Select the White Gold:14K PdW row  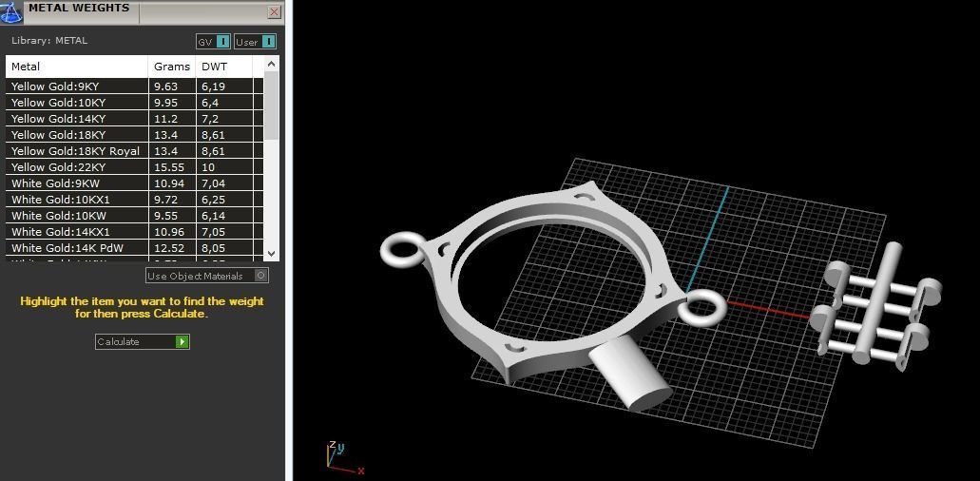[x=134, y=248]
